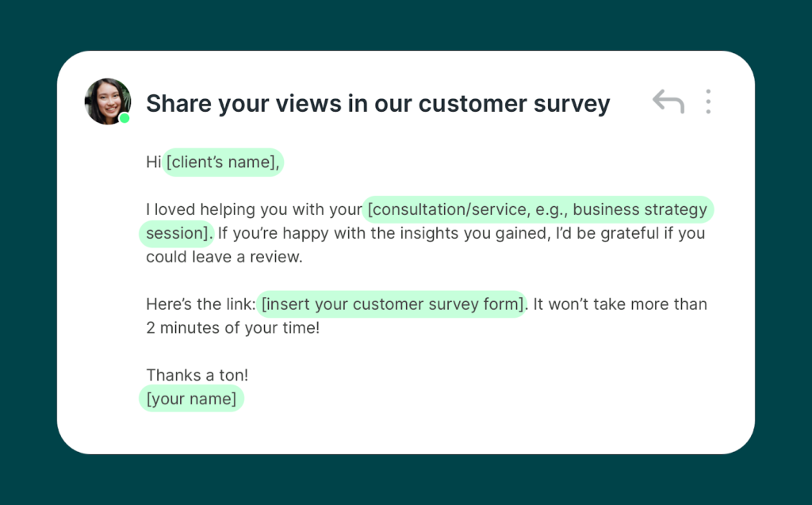
Task: Click the green online status dot
Action: click(x=124, y=118)
